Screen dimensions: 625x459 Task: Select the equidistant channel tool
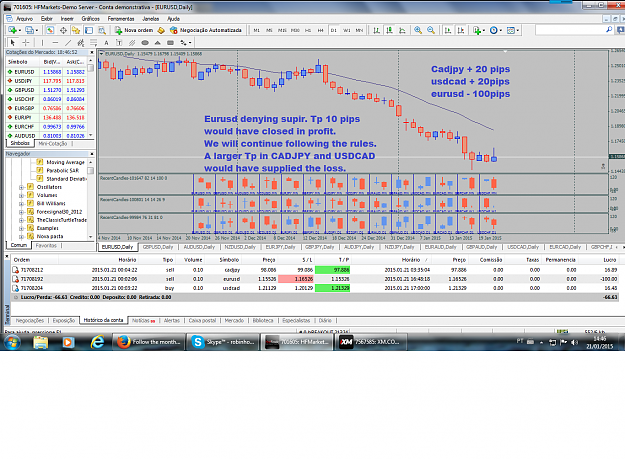81,43
